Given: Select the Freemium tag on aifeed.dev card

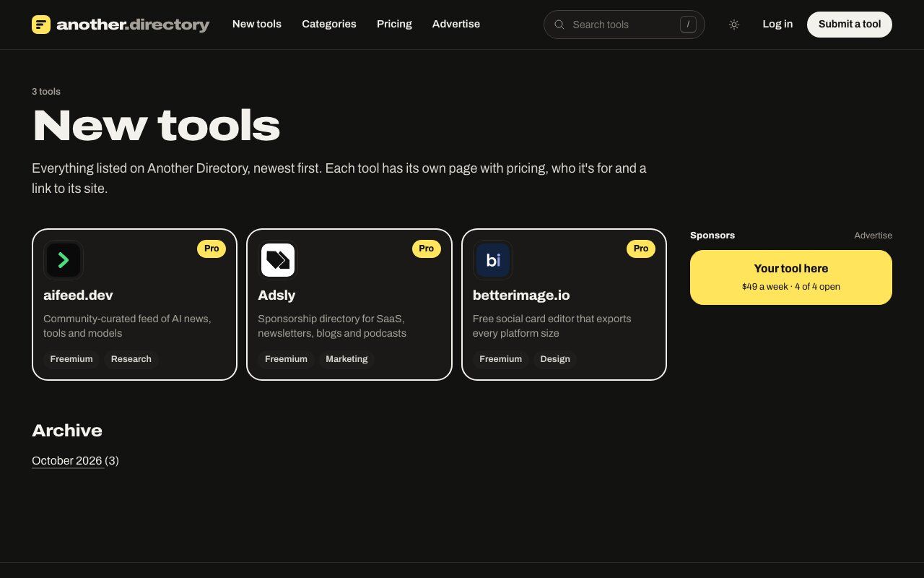Looking at the screenshot, I should 71,359.
